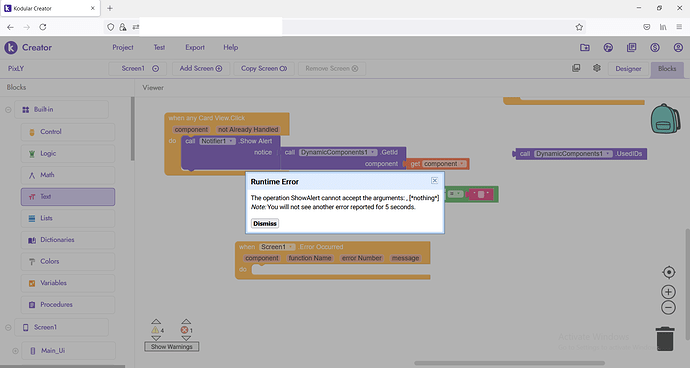Image resolution: width=690 pixels, height=368 pixels.
Task: Click the Pocket save icon in browser
Action: tap(646, 27)
